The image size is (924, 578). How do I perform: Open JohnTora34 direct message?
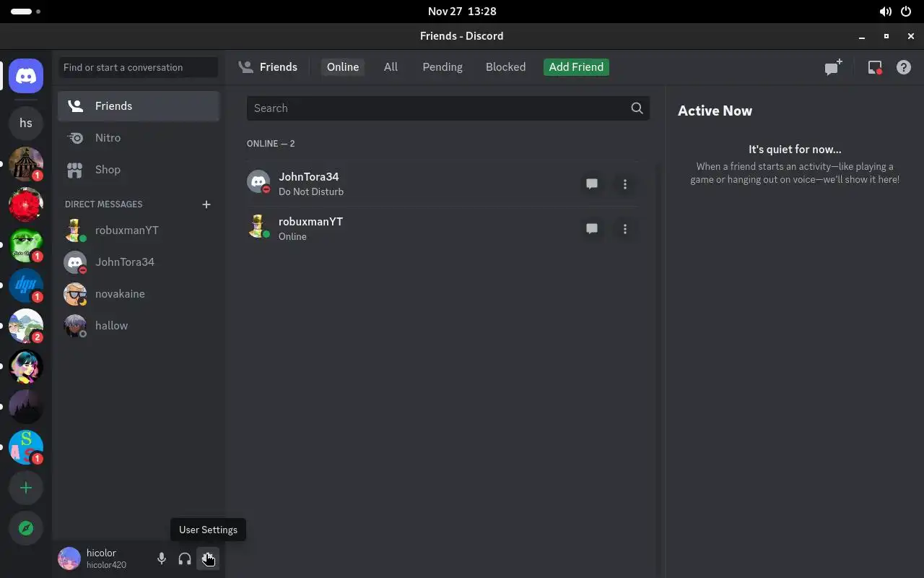(x=139, y=262)
